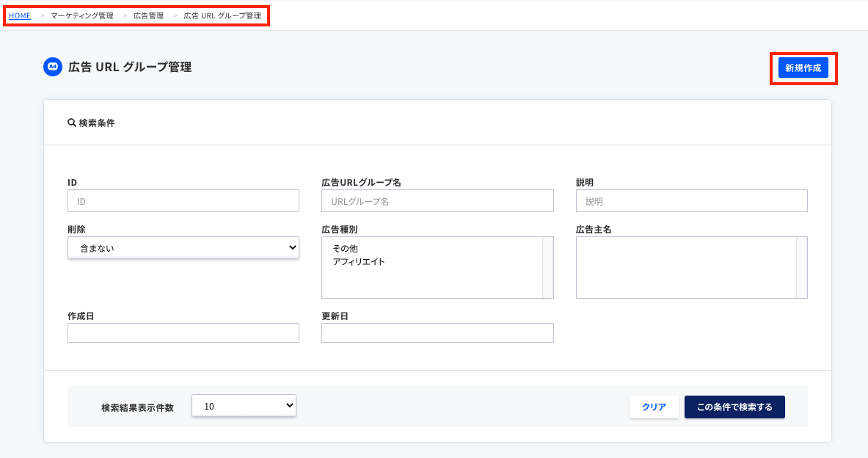Click the 更新日 date field
Screen dimensions: 868x458
[437, 332]
